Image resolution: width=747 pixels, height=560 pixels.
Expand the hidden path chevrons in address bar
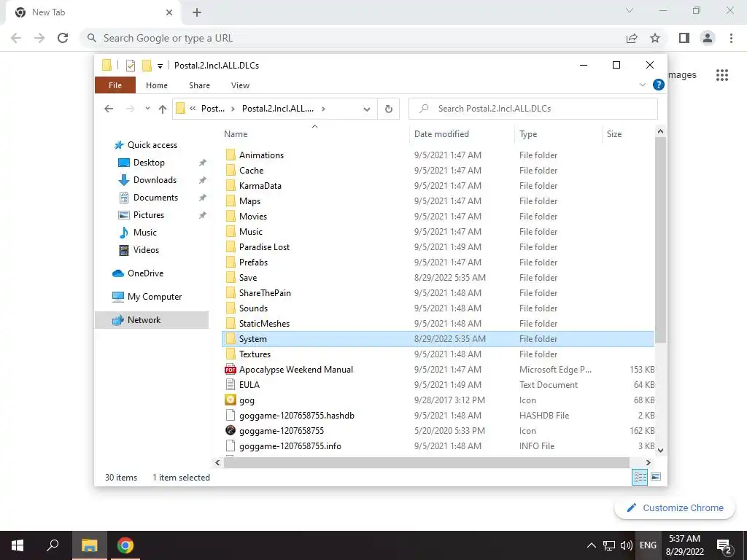(193, 109)
